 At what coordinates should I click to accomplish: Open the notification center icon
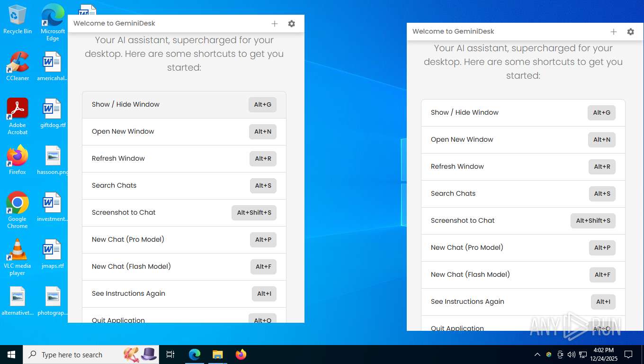(x=628, y=355)
